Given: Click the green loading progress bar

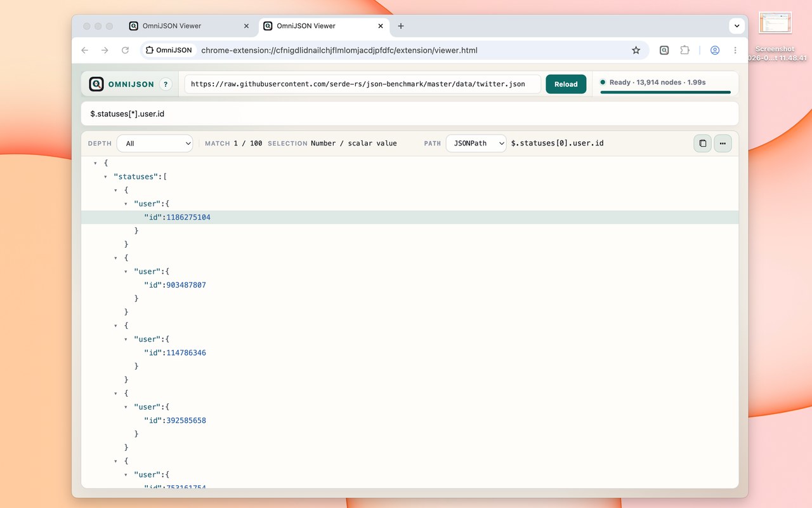Looking at the screenshot, I should pyautogui.click(x=665, y=92).
